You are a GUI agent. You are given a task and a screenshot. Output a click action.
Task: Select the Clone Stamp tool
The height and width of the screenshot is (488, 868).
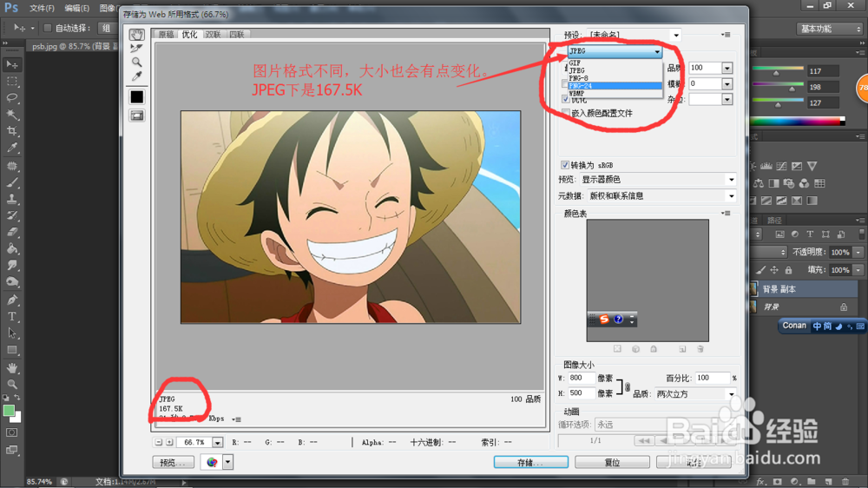pos(11,199)
